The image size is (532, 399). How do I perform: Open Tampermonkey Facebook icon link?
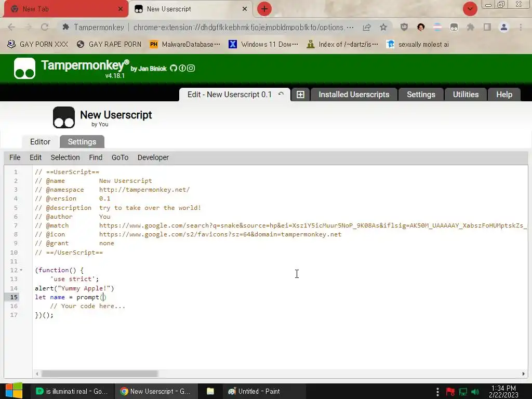(x=182, y=68)
